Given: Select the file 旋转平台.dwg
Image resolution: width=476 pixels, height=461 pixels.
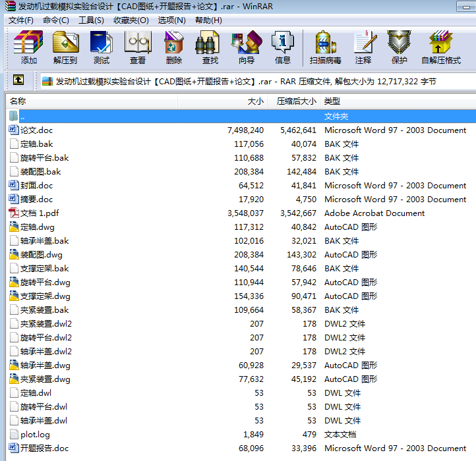Looking at the screenshot, I should pyautogui.click(x=45, y=283).
